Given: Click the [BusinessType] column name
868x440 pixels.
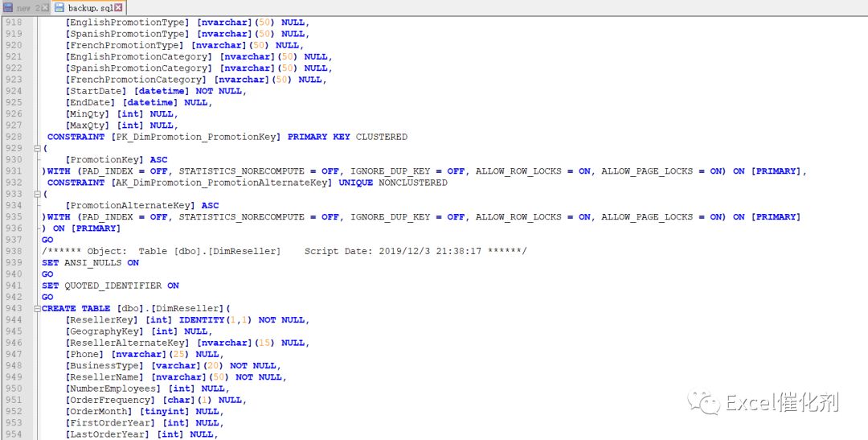Looking at the screenshot, I should tap(104, 366).
